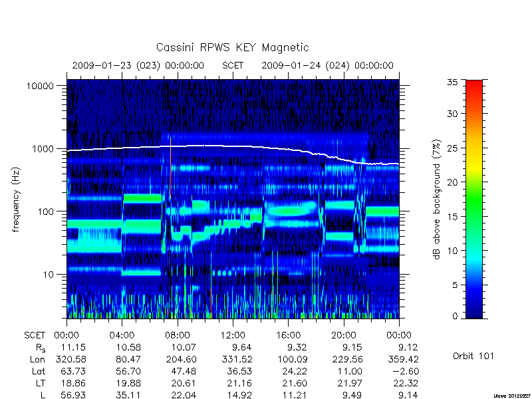Viewport: 532px width, 399px height.
Task: Click the latitude value '36.53'
Action: (239, 372)
